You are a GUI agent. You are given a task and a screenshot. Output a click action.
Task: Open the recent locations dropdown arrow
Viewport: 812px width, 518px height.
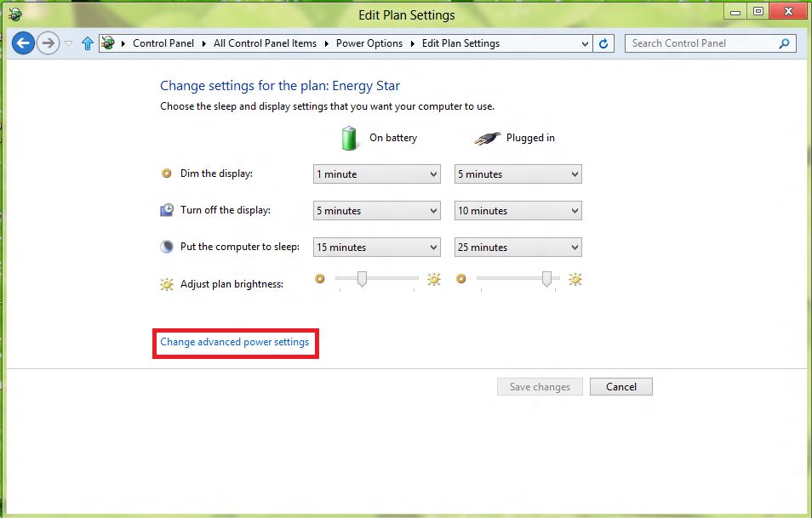click(x=68, y=43)
